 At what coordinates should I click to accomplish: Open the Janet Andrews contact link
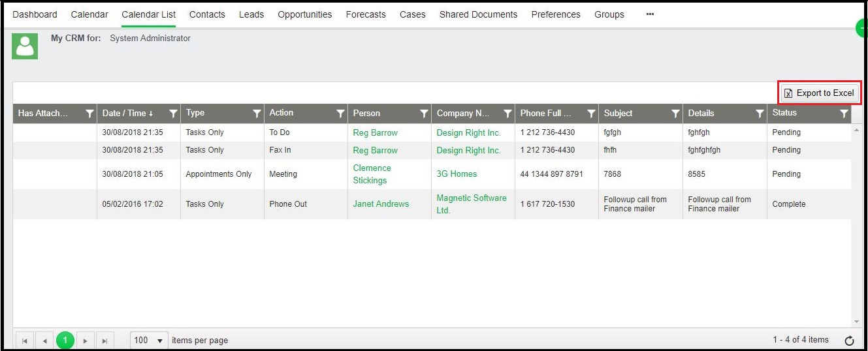click(x=381, y=204)
